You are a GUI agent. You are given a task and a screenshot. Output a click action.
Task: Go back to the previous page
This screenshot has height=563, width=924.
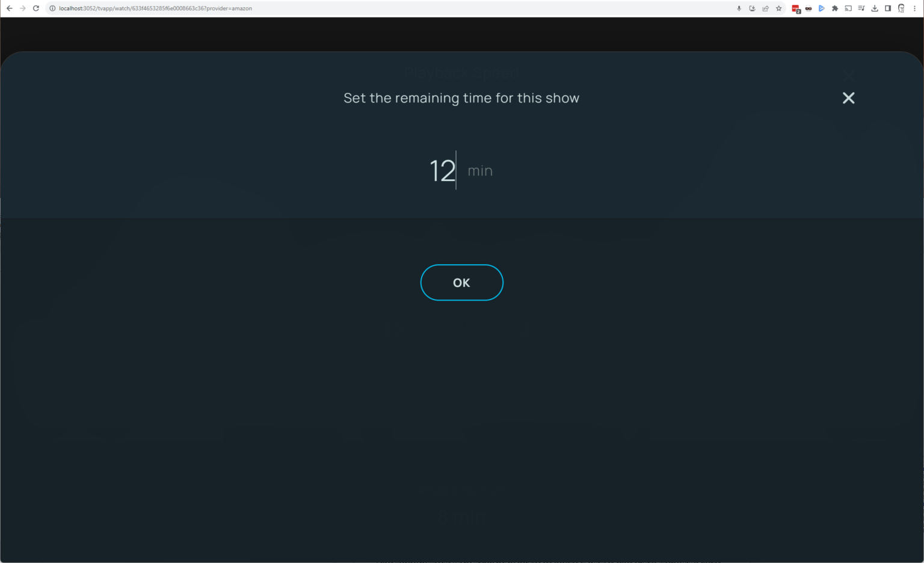click(x=9, y=8)
